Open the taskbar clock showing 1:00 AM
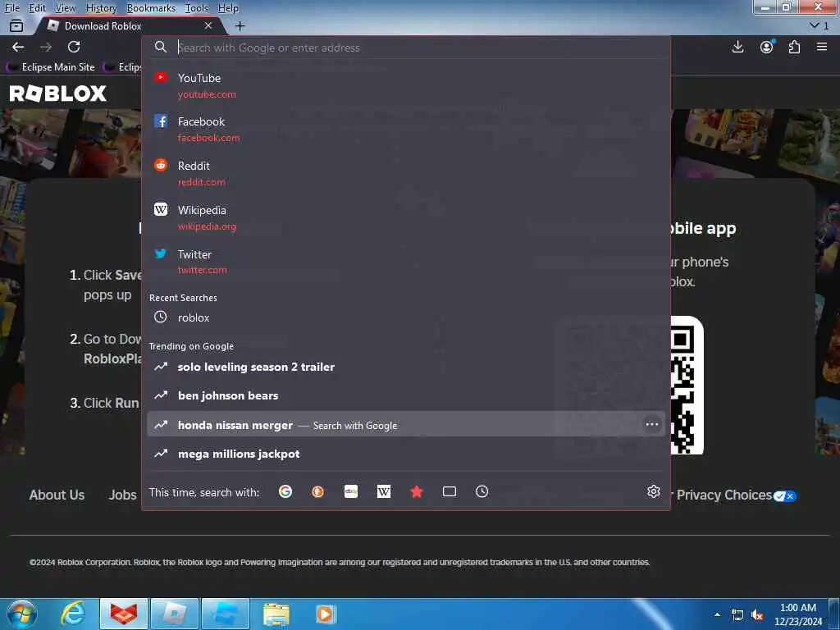The image size is (840, 630). pos(798,614)
